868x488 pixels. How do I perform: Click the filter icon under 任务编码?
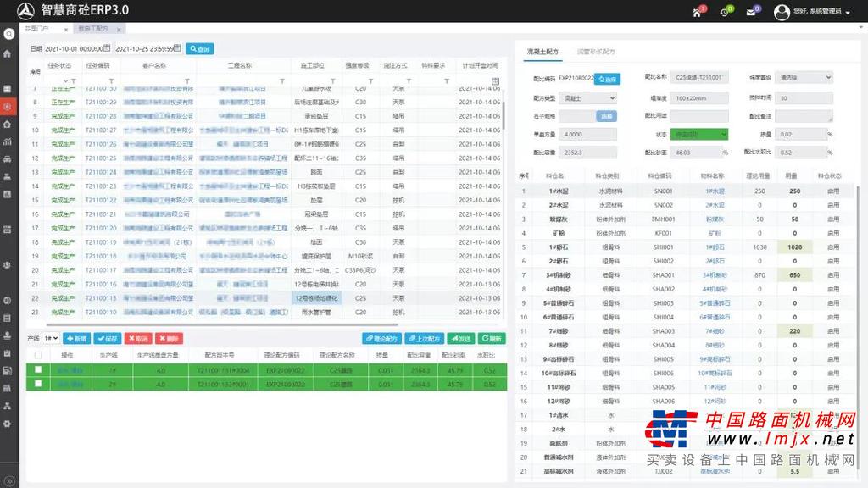click(111, 81)
